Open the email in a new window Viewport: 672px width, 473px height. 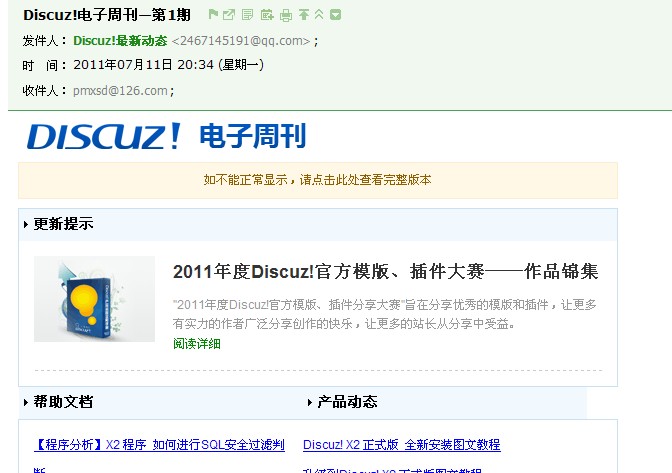click(229, 15)
